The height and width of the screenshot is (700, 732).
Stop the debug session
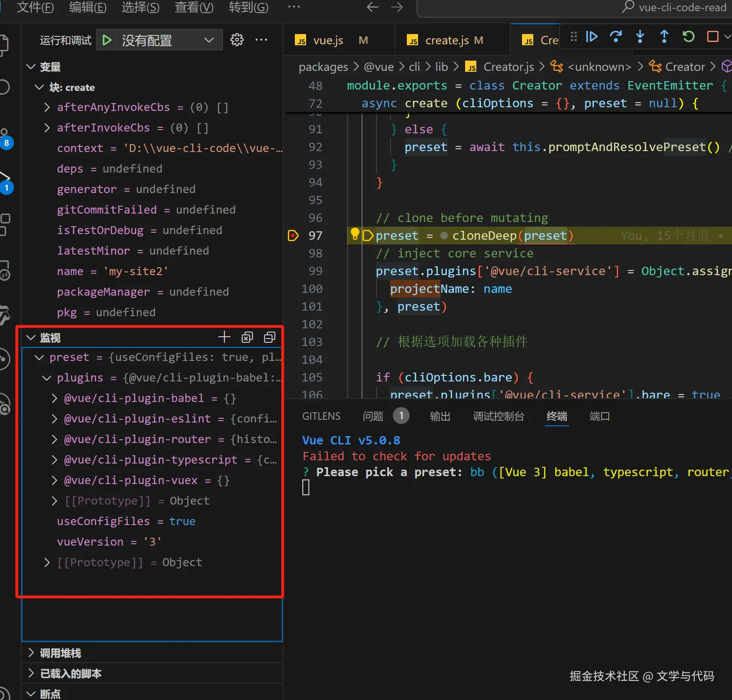tap(713, 36)
